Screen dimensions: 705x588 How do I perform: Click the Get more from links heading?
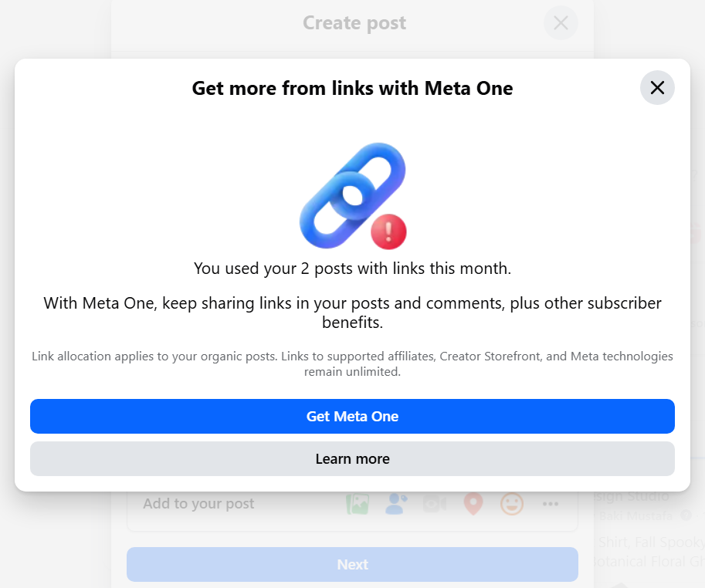[x=352, y=88]
